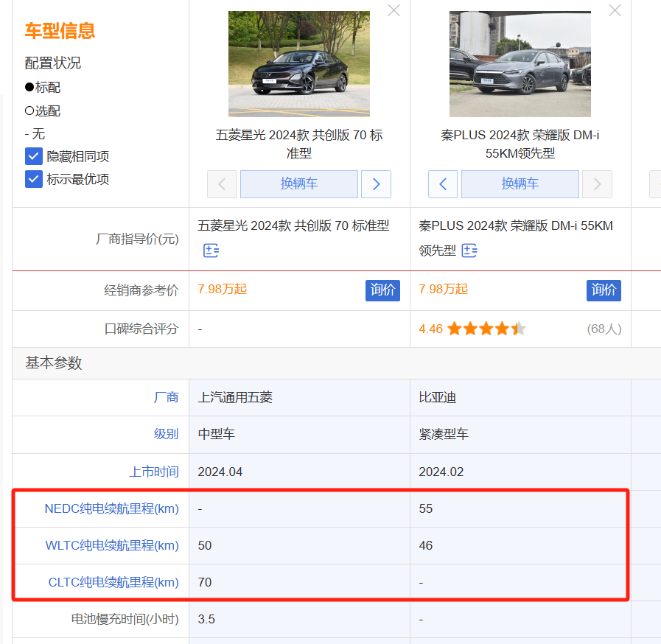
Task: Remove 秦PLUS car with its X icon
Action: click(x=615, y=10)
